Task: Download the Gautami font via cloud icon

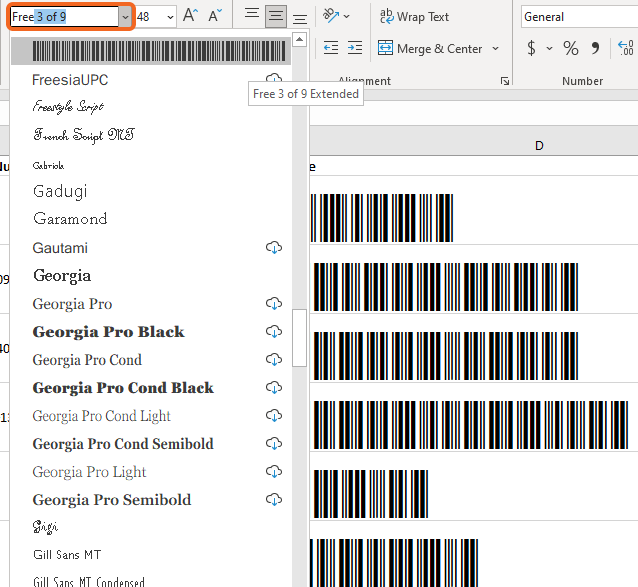Action: 274,248
